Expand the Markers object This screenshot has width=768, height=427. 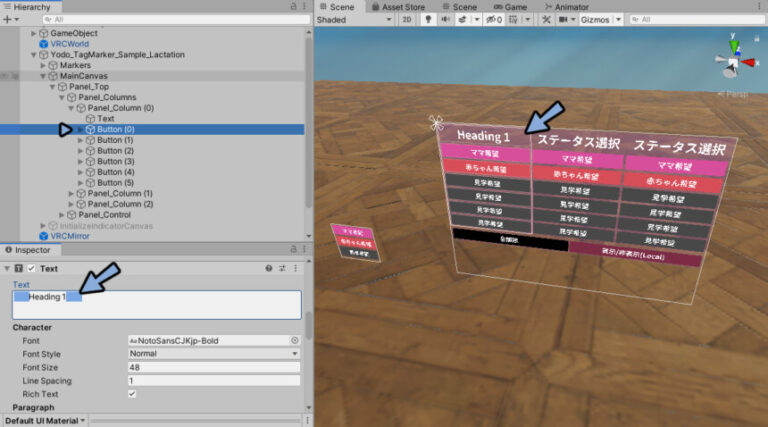43,66
